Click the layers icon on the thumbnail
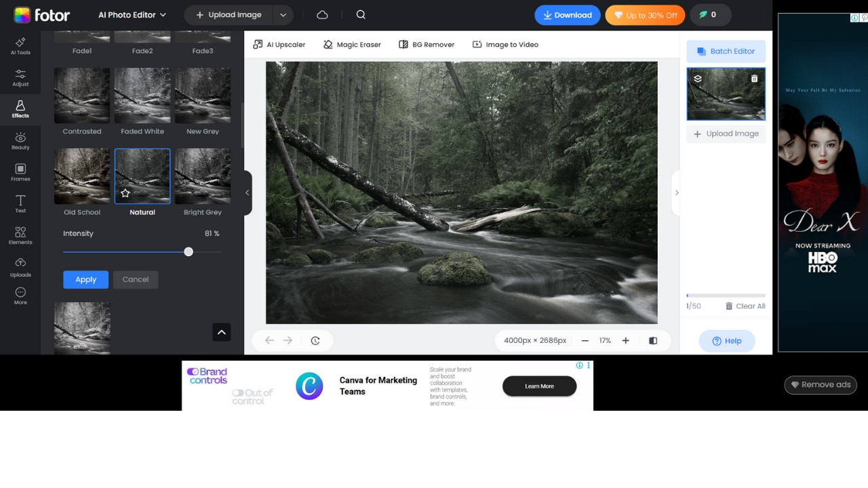868x488 pixels. pos(698,79)
